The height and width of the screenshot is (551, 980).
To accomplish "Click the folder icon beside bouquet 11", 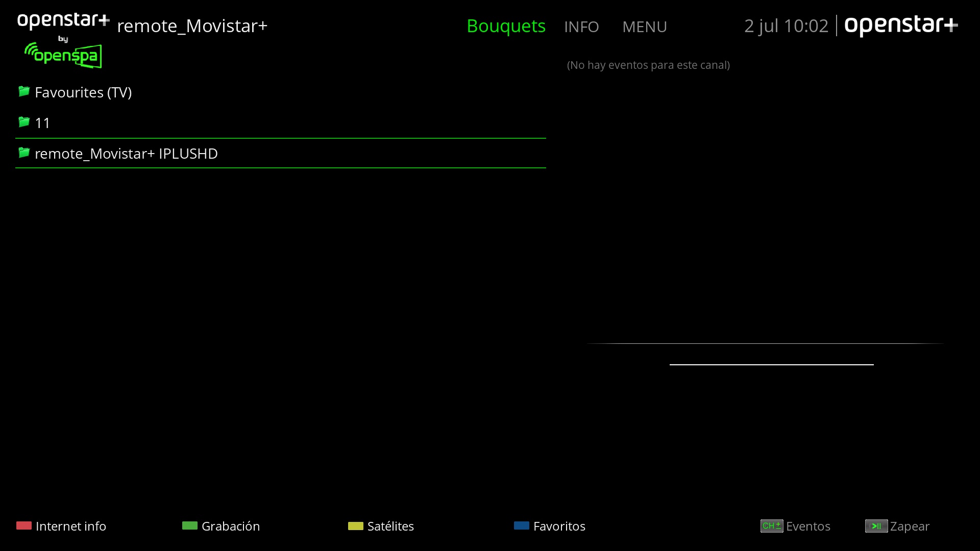I will click(x=24, y=122).
